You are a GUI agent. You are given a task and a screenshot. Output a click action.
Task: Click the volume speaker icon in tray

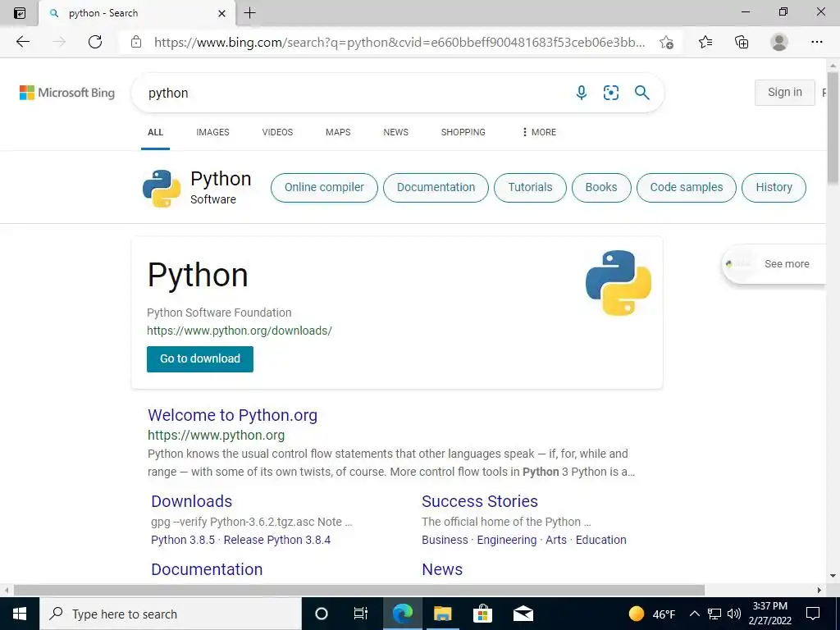pyautogui.click(x=734, y=614)
